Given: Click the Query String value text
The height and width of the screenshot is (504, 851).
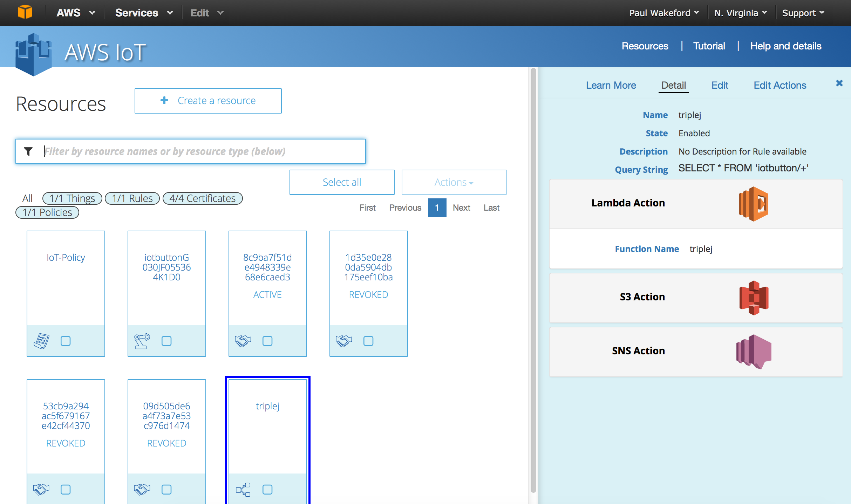Looking at the screenshot, I should coord(743,168).
